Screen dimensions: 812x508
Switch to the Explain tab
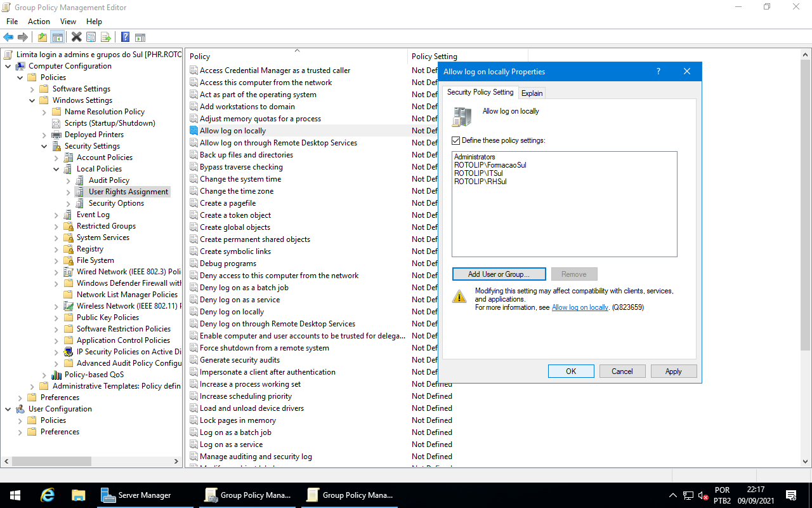click(532, 93)
